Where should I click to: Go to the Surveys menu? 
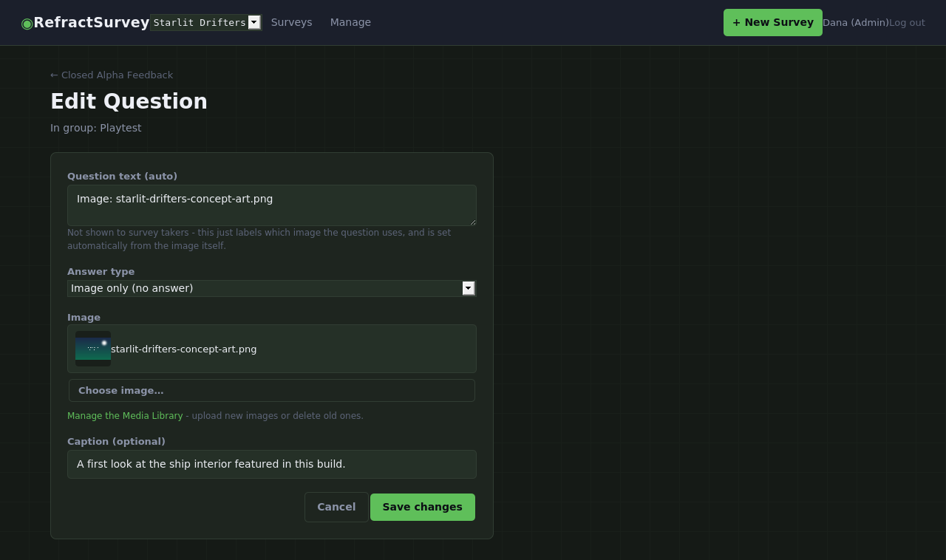[291, 22]
